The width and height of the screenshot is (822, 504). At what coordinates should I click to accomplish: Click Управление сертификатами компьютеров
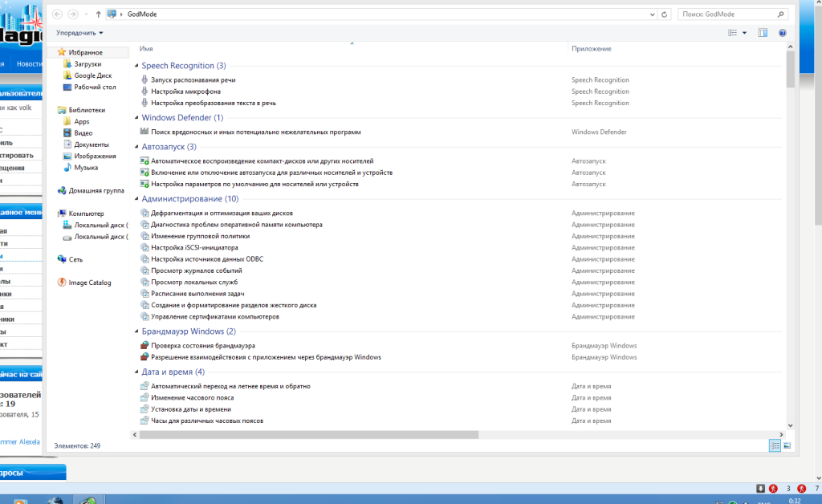coord(215,316)
